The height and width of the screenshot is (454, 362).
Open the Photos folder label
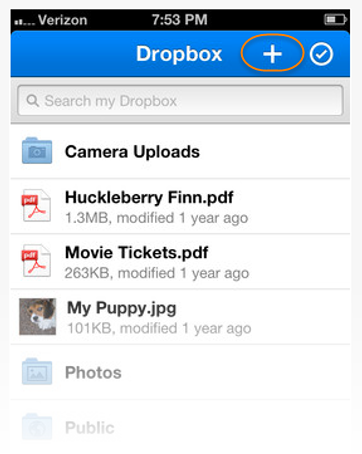click(93, 372)
